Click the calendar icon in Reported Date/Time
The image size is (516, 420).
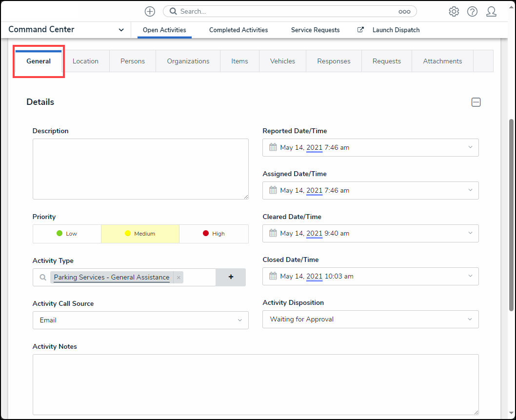[273, 147]
